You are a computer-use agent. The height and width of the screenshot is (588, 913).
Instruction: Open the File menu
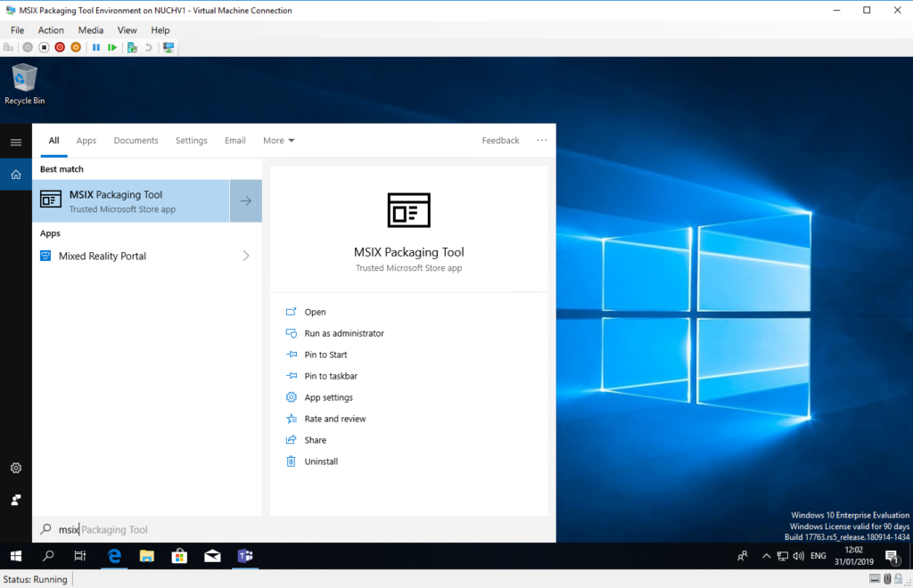[x=18, y=30]
